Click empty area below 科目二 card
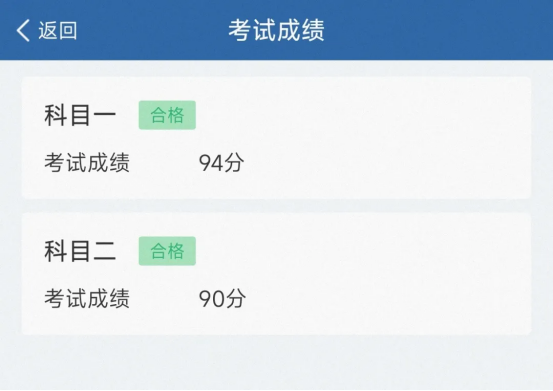Screen dimensions: 553x391 tap(276, 363)
